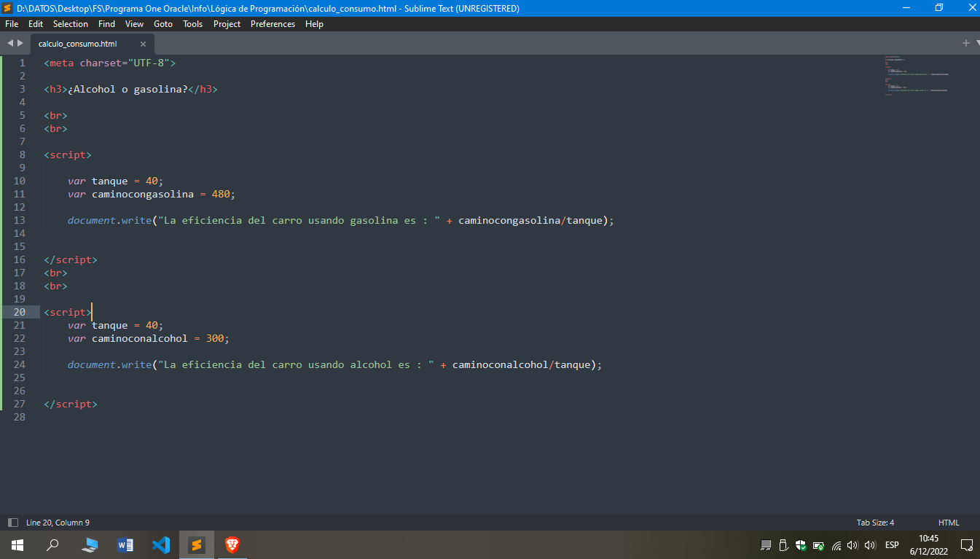Open the Project menu
980x559 pixels.
point(227,24)
